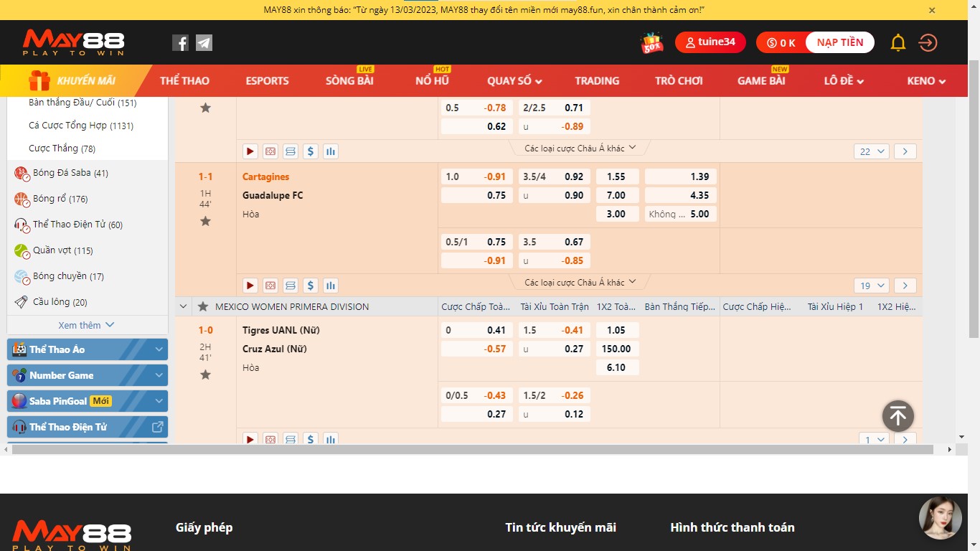The image size is (980, 551).
Task: Close the yellow announcement banner
Action: coord(932,10)
